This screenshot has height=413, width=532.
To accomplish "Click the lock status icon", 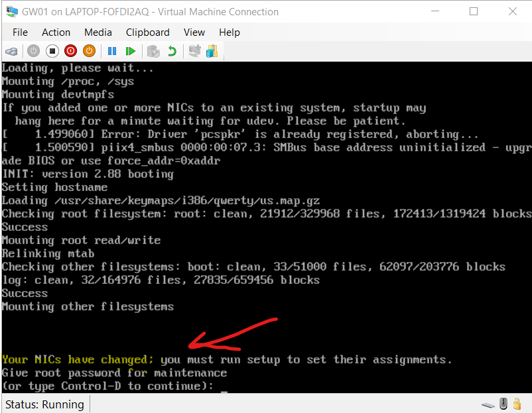I will [517, 404].
